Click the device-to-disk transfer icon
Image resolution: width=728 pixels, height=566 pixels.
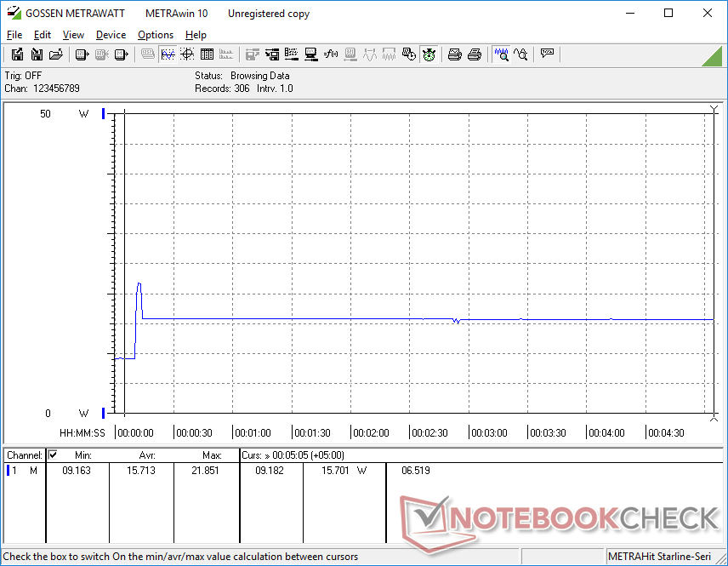[272, 54]
